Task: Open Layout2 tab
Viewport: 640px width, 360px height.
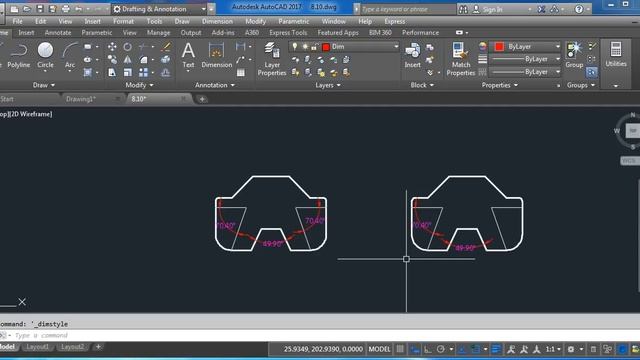Action: point(72,347)
